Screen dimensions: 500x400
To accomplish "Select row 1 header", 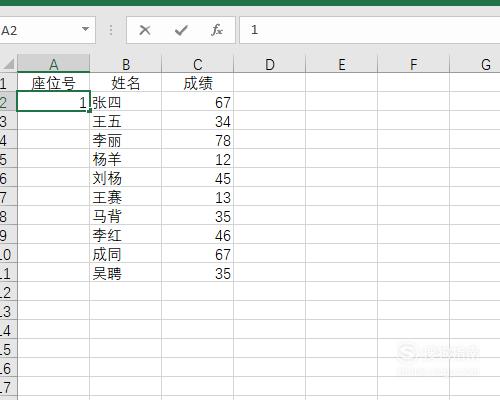I will (x=8, y=82).
